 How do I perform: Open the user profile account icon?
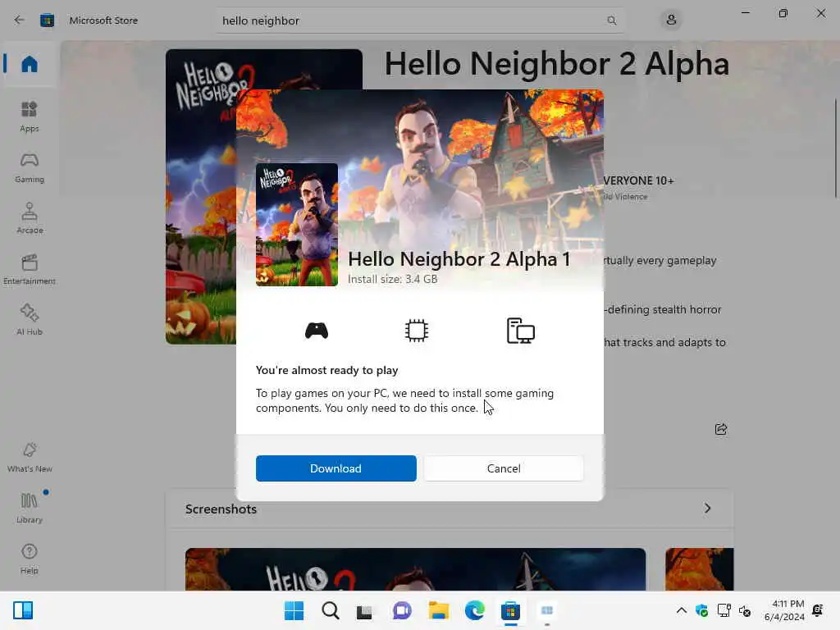(671, 21)
